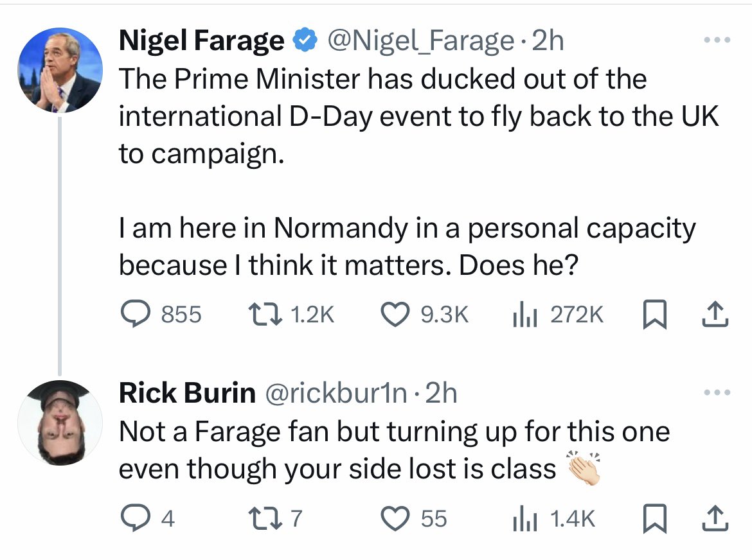Share Nigel Farage's tweet
The height and width of the screenshot is (560, 752).
tap(715, 314)
